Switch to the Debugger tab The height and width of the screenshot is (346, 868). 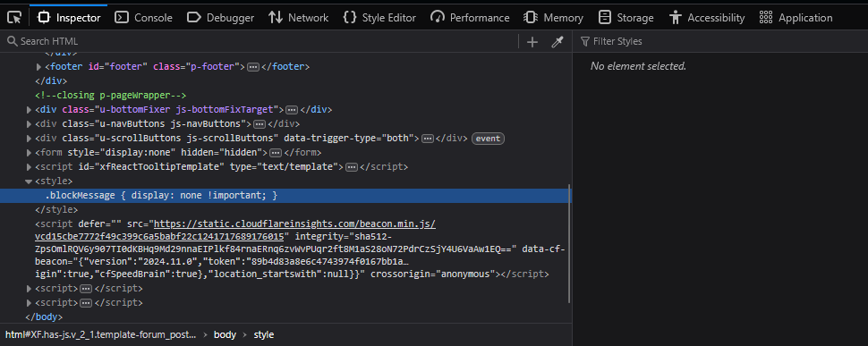[x=220, y=18]
